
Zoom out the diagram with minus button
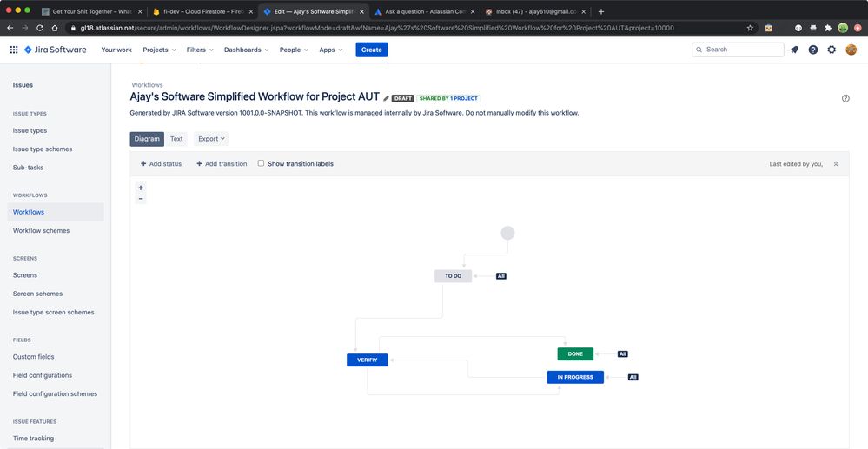click(x=141, y=198)
